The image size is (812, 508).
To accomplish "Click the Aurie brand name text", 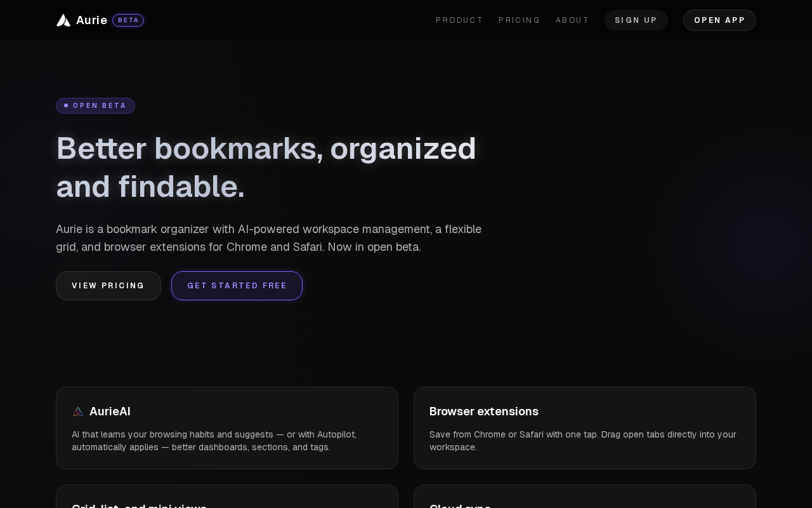I will click(91, 20).
